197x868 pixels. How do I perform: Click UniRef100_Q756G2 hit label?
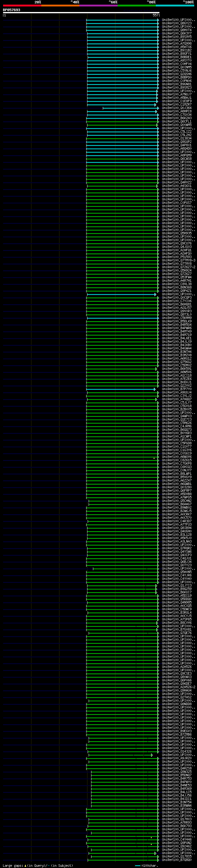pyautogui.click(x=177, y=362)
